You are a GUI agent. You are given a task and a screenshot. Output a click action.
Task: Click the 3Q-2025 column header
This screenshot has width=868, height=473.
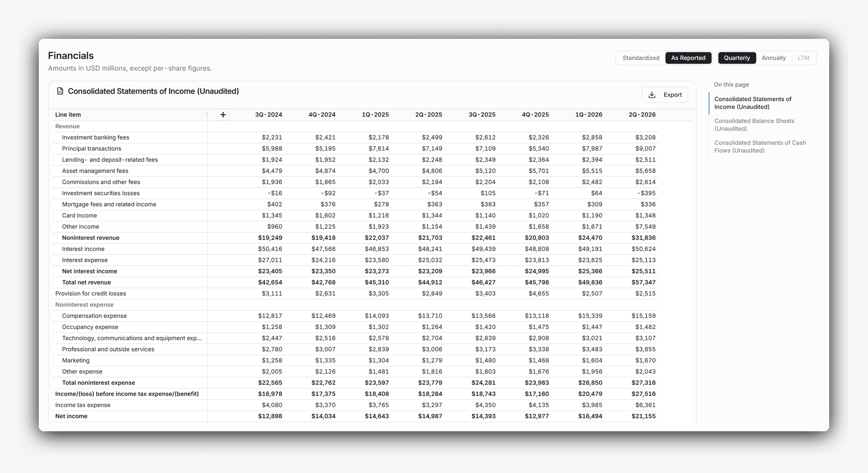pos(482,114)
